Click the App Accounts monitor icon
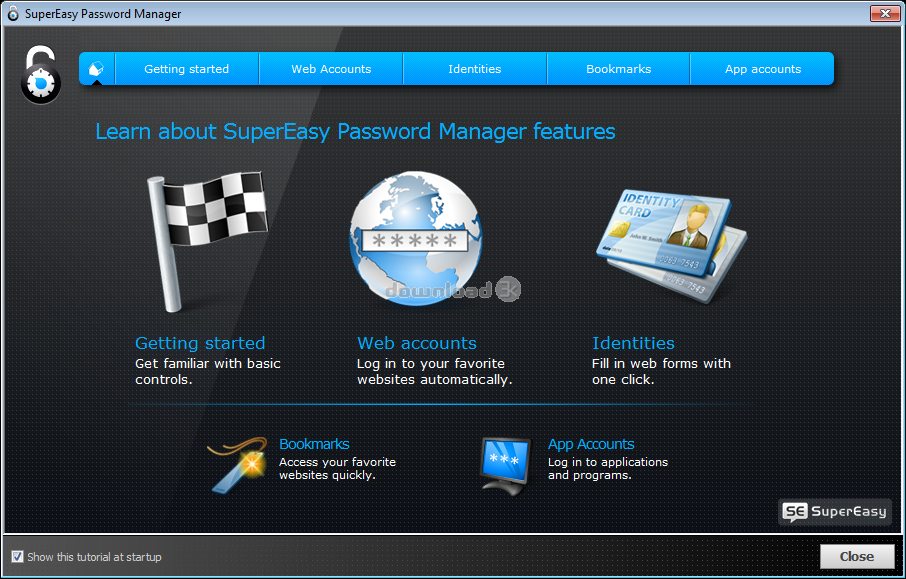The width and height of the screenshot is (906, 579). coord(505,464)
